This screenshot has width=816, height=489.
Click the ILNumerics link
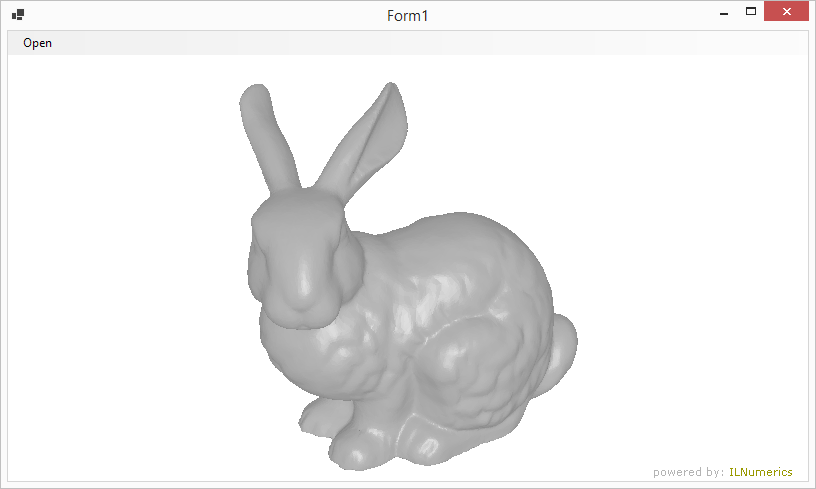tap(760, 472)
